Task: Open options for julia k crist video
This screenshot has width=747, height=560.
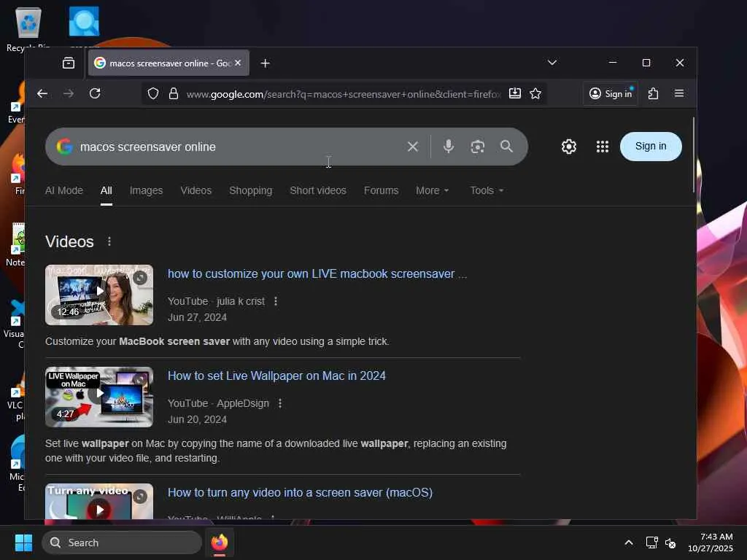Action: coord(275,301)
